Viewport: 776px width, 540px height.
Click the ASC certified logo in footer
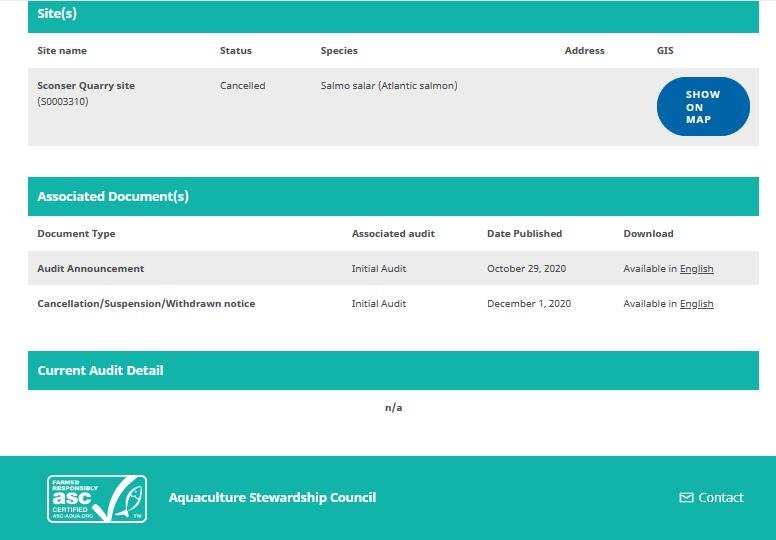(97, 498)
